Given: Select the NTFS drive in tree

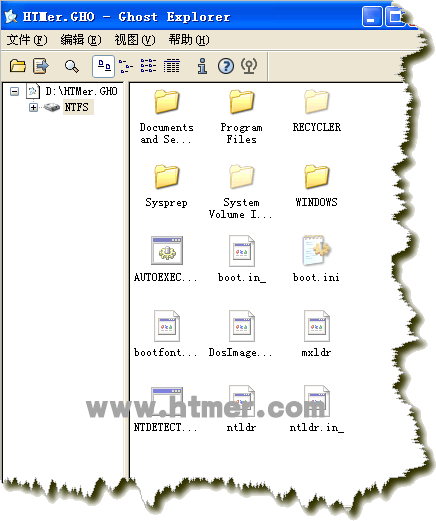Looking at the screenshot, I should tap(76, 107).
